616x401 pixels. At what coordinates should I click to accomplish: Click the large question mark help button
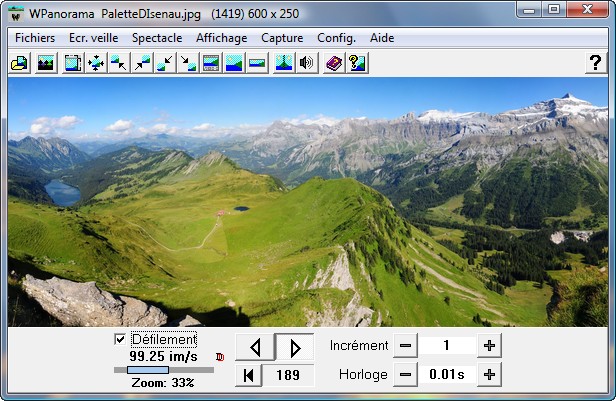pos(596,62)
